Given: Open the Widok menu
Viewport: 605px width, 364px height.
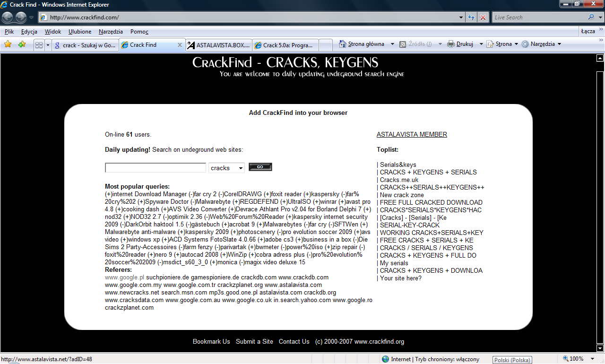Looking at the screenshot, I should (x=53, y=32).
